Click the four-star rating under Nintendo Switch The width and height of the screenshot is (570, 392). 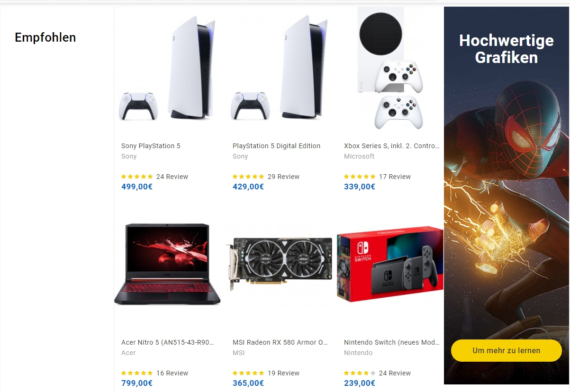[360, 373]
